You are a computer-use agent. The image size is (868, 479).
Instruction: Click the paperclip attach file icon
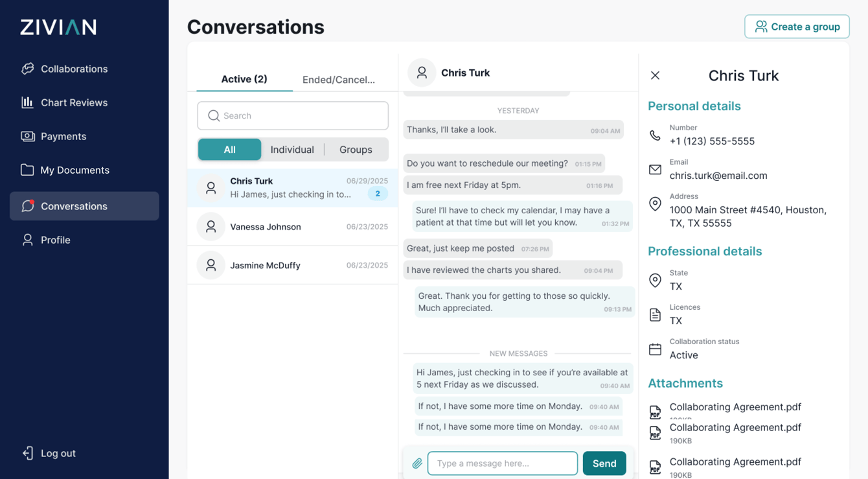[417, 463]
